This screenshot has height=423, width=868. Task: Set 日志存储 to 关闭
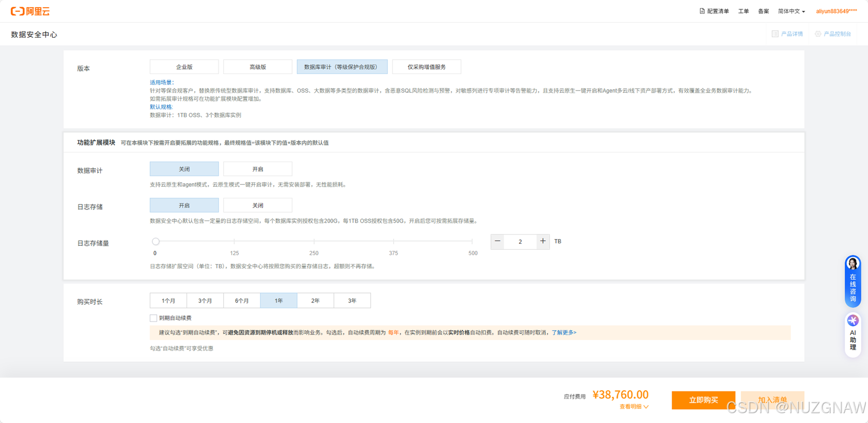[x=258, y=205]
